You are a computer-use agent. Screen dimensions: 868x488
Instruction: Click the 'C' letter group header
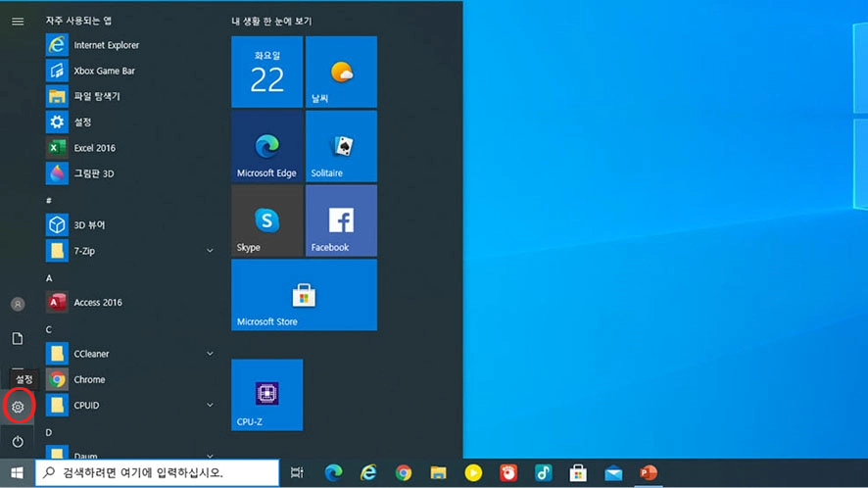tap(49, 329)
